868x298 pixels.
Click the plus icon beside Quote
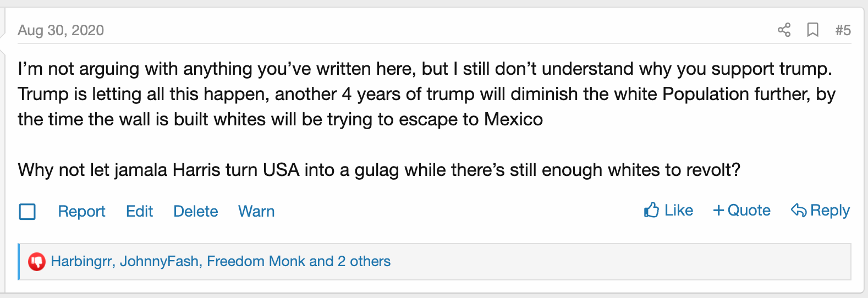(718, 210)
